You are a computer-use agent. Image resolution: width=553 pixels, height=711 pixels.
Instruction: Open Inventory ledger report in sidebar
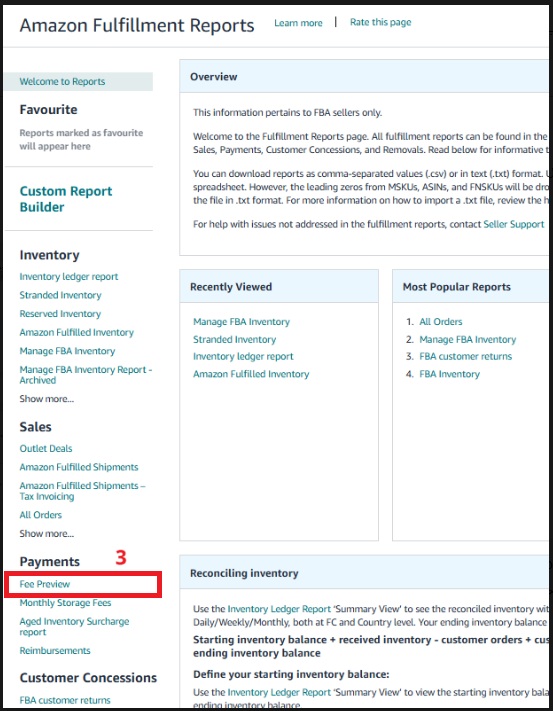pos(68,277)
